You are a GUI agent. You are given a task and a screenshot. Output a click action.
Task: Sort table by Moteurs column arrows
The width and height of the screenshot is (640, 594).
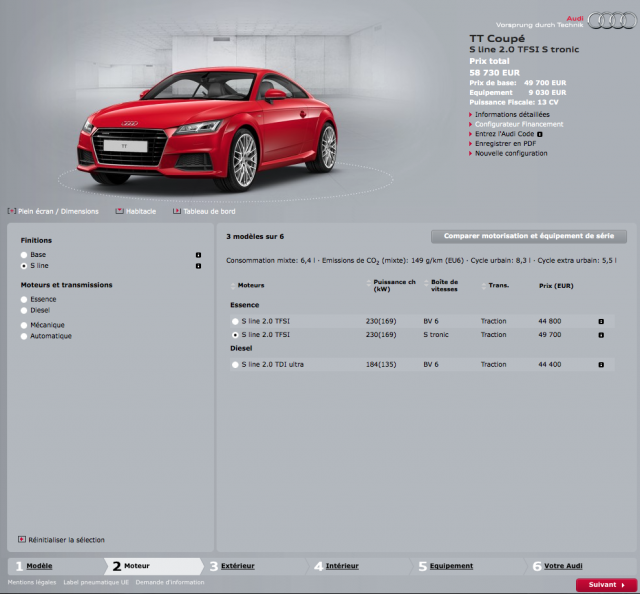click(x=233, y=285)
